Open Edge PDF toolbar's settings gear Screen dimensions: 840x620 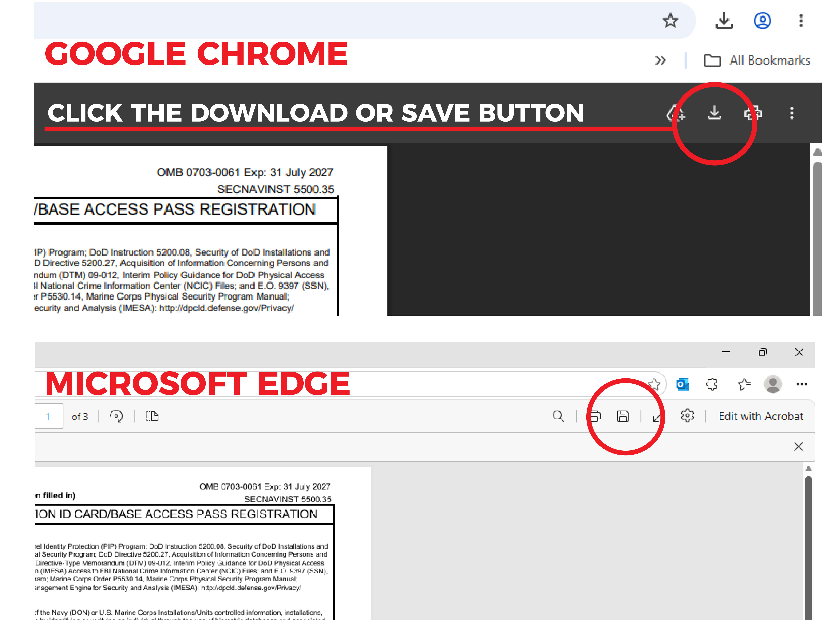[687, 416]
